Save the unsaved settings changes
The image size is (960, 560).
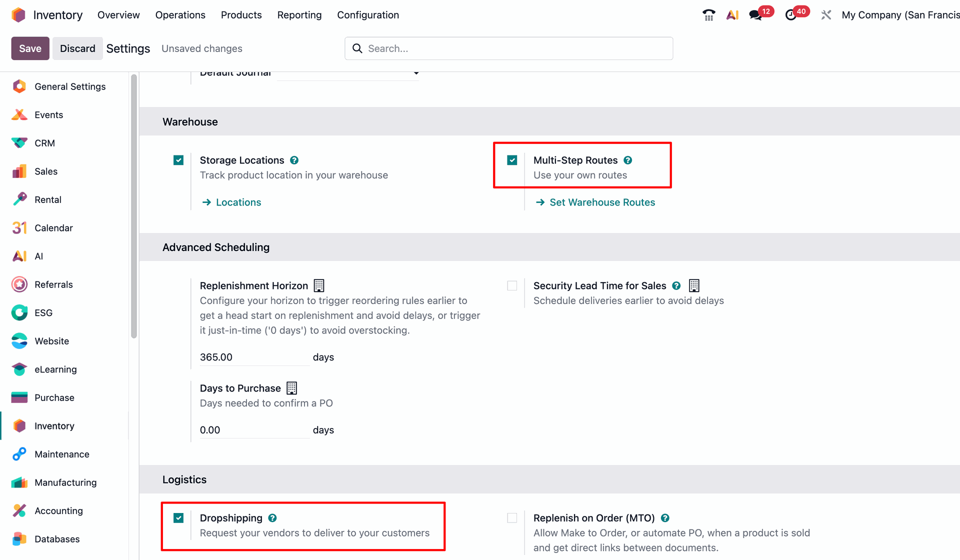(29, 48)
